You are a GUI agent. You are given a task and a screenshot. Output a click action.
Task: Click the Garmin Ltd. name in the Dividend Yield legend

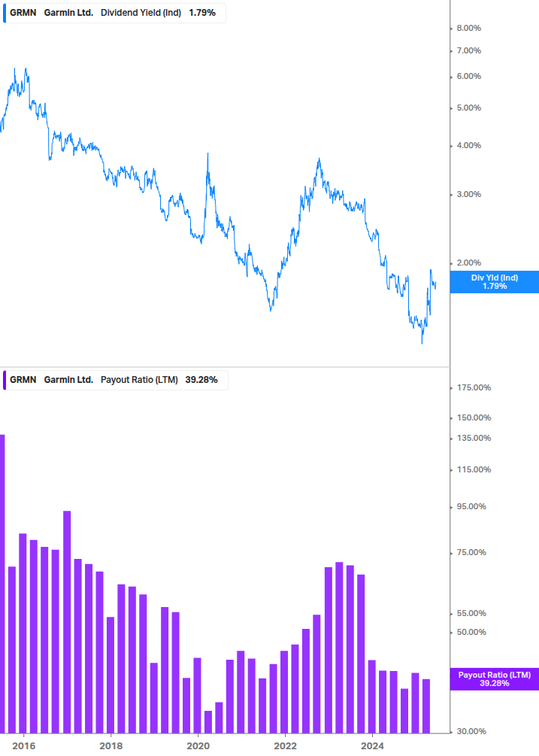(x=68, y=13)
